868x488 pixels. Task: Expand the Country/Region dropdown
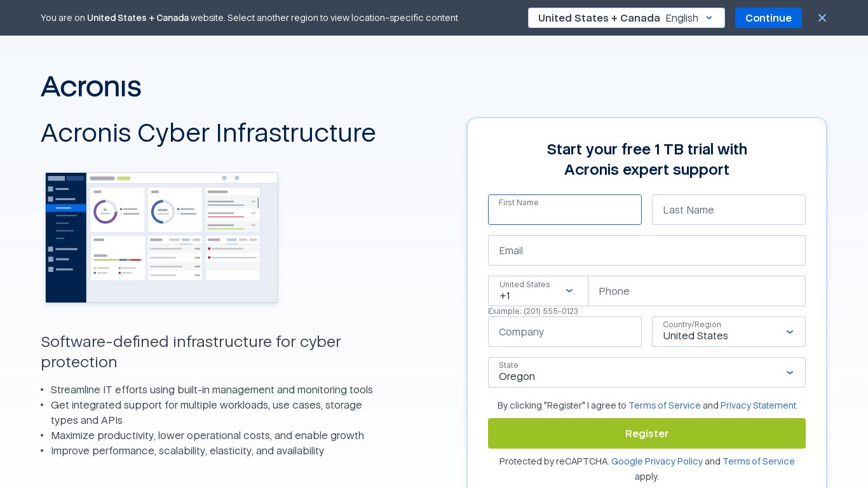[x=728, y=332]
